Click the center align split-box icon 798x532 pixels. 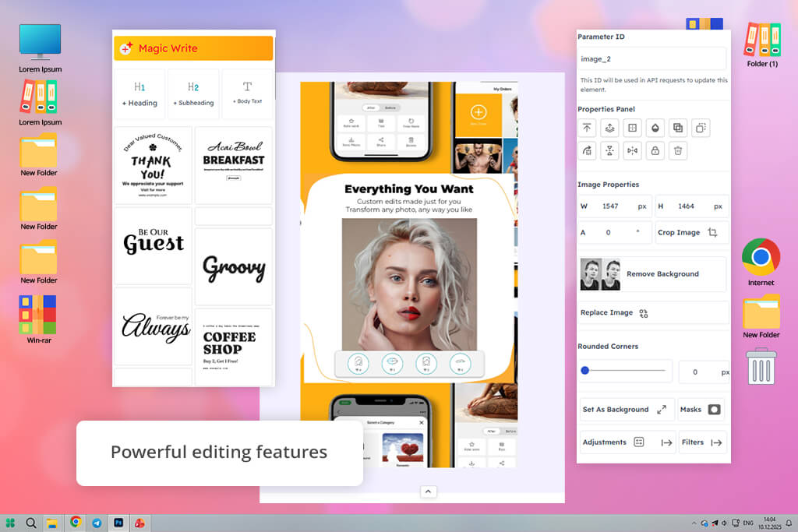tap(633, 128)
